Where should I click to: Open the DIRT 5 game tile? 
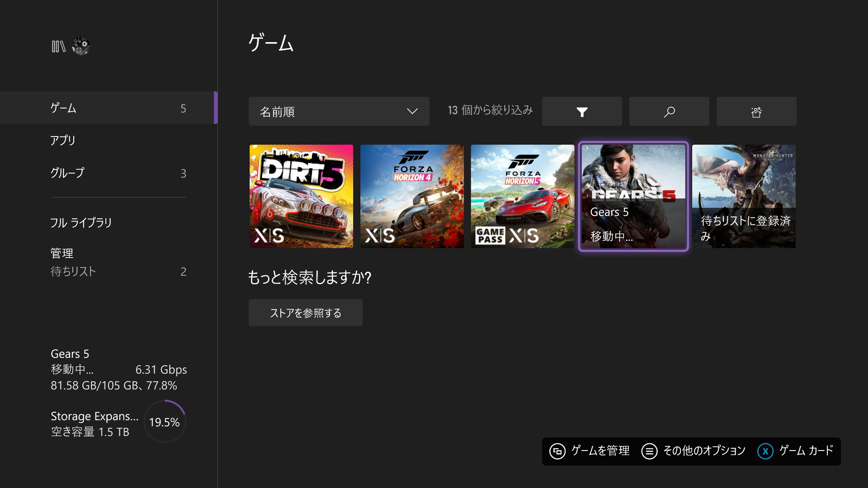coord(301,196)
